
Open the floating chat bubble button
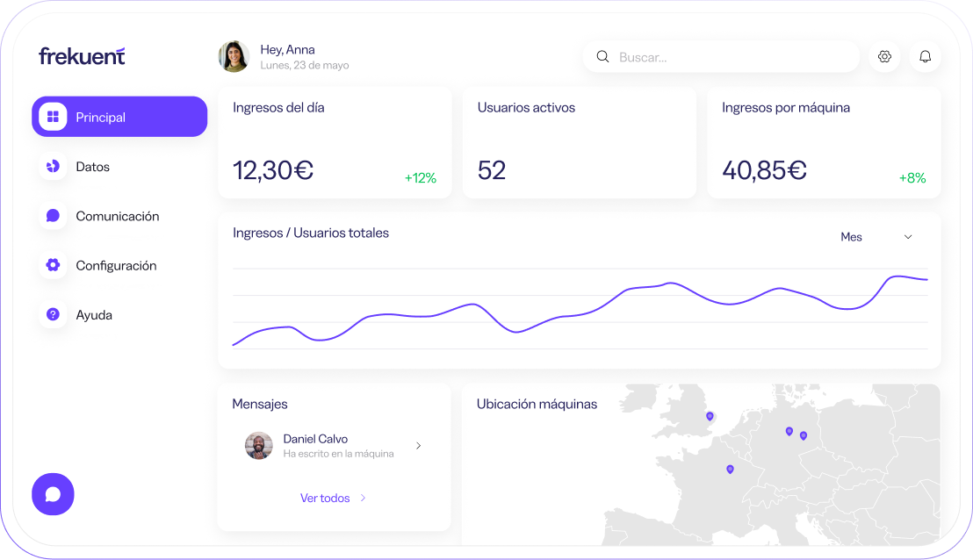pos(53,494)
